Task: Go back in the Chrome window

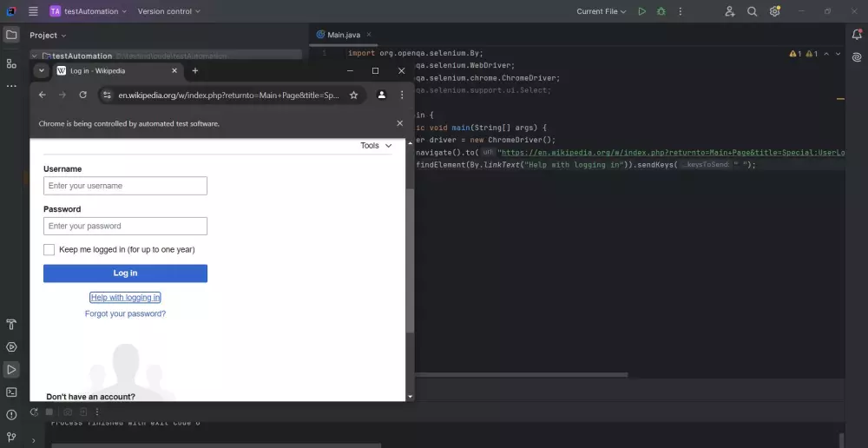Action: (x=42, y=95)
